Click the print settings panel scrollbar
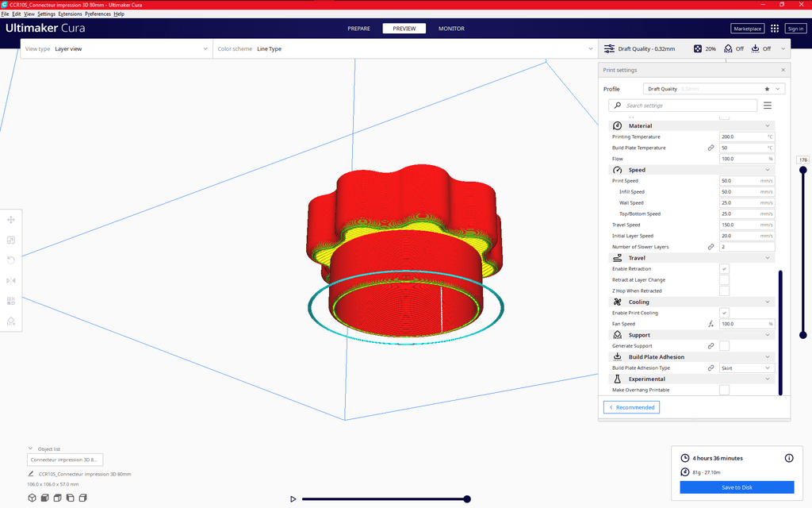The width and height of the screenshot is (812, 508). point(780,333)
